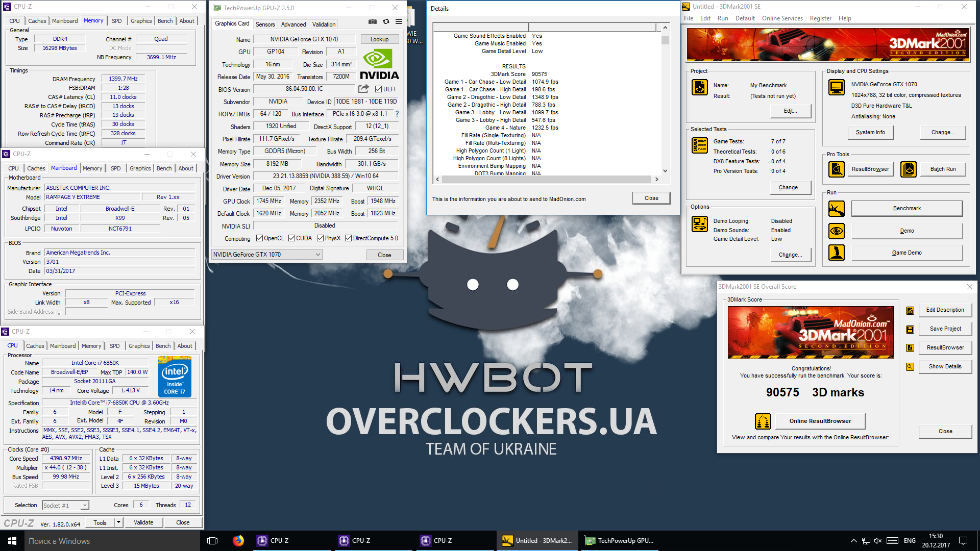Toggle the PhysX checkbox
The image size is (980, 551).
(x=320, y=238)
